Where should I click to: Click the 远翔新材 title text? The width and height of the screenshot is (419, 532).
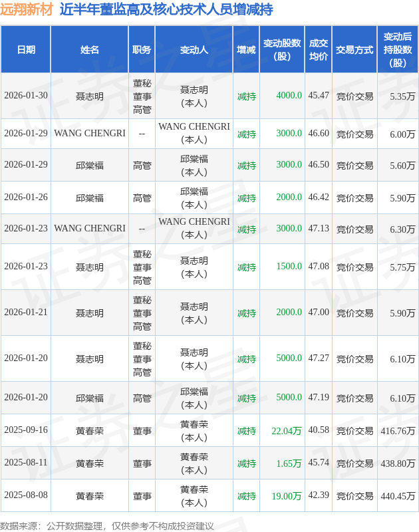pyautogui.click(x=27, y=9)
